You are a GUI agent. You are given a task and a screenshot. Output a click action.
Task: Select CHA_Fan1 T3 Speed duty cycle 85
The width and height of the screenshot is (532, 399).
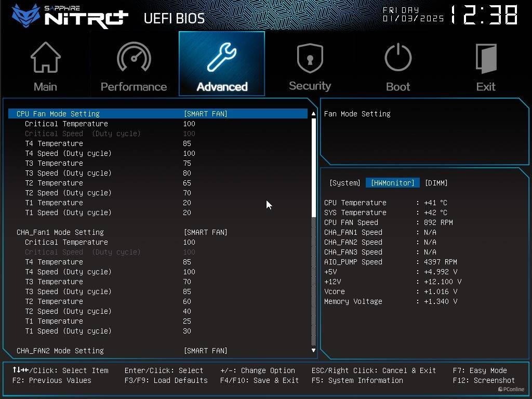pos(187,291)
